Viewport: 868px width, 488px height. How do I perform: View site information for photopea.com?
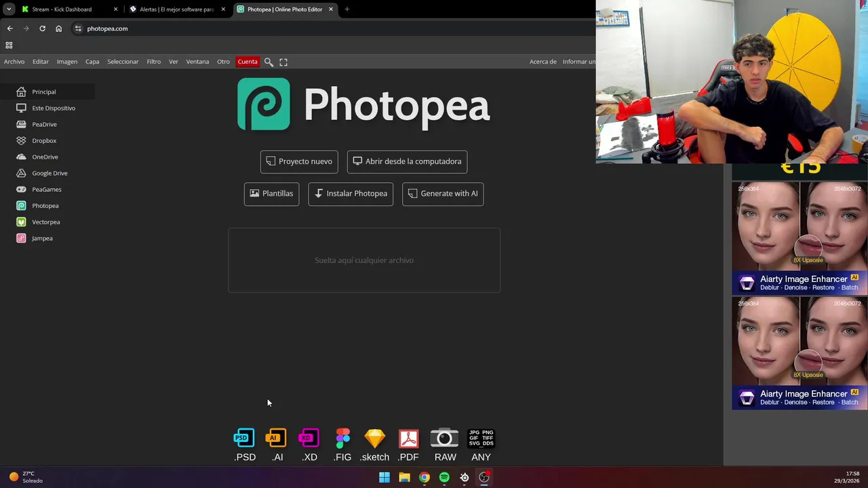tap(78, 28)
